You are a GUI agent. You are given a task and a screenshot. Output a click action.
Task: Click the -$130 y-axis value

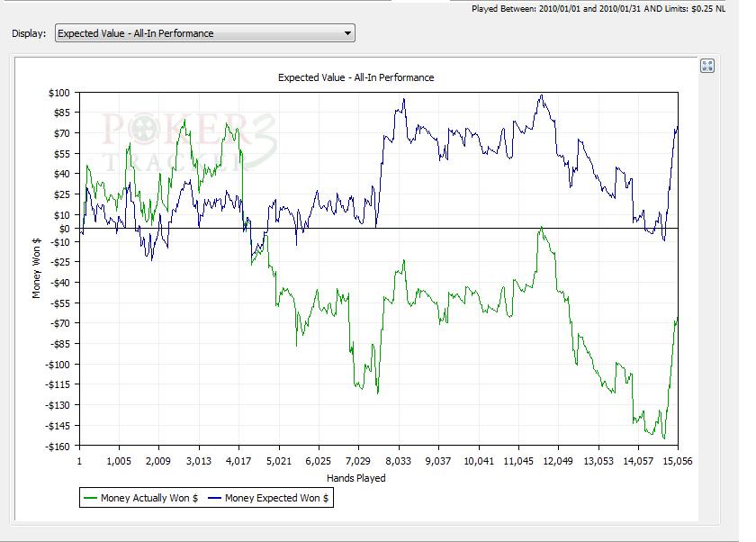58,405
